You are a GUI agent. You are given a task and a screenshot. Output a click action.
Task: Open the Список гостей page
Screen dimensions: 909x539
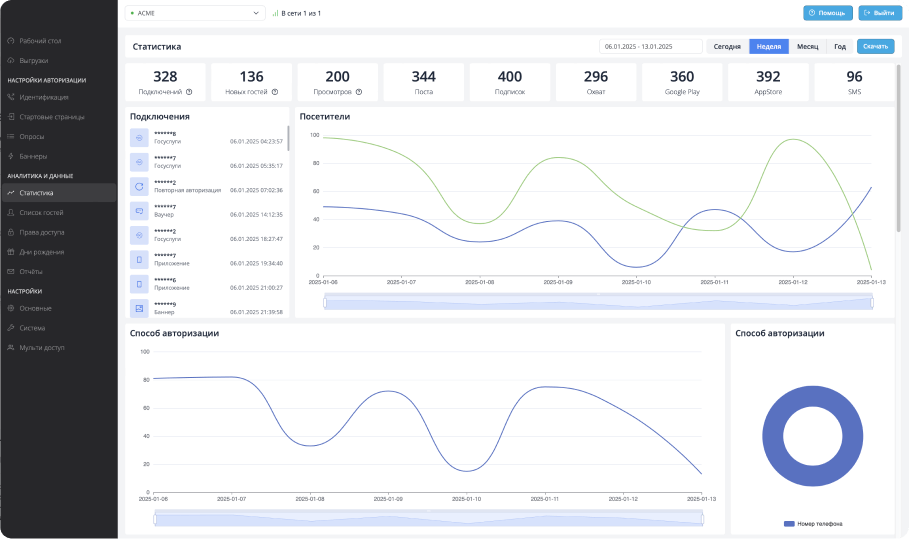click(41, 213)
